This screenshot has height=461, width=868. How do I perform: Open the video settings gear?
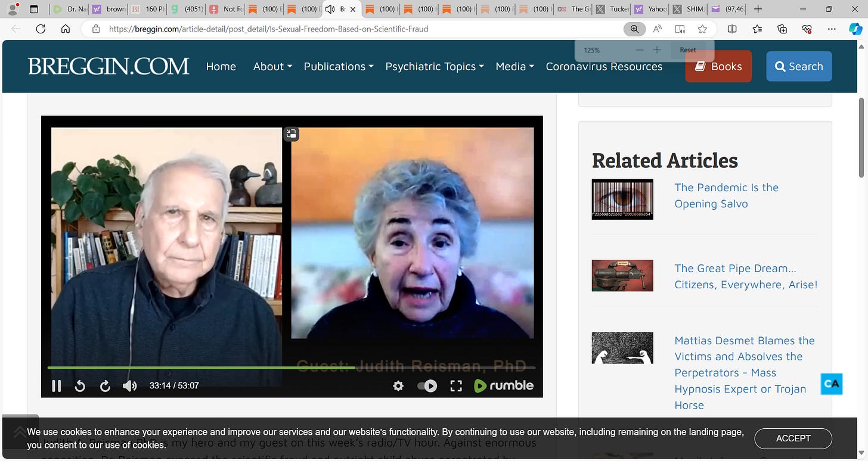pyautogui.click(x=398, y=386)
